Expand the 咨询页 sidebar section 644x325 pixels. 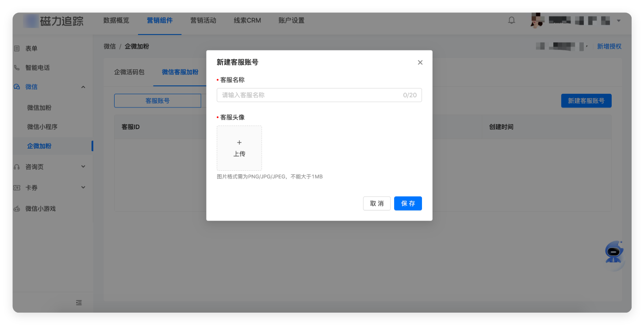83,167
